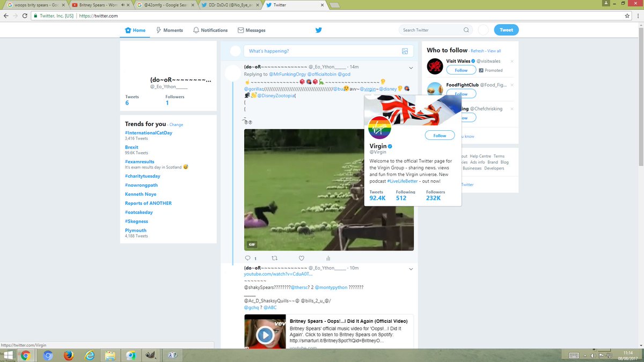Viewport: 644px width, 362px height.
Task: Open the Messages tab
Action: point(252,30)
